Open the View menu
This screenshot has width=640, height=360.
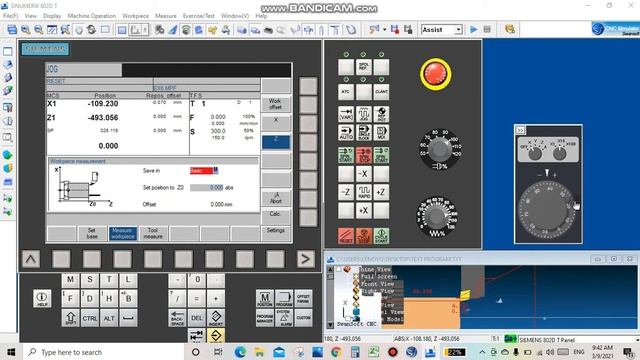pyautogui.click(x=31, y=16)
